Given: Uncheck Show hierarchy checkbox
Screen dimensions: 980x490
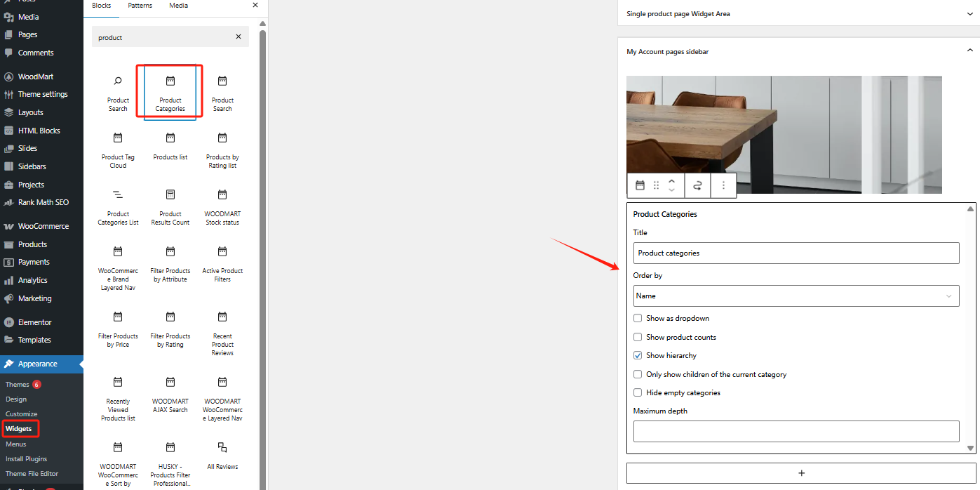Looking at the screenshot, I should (638, 355).
